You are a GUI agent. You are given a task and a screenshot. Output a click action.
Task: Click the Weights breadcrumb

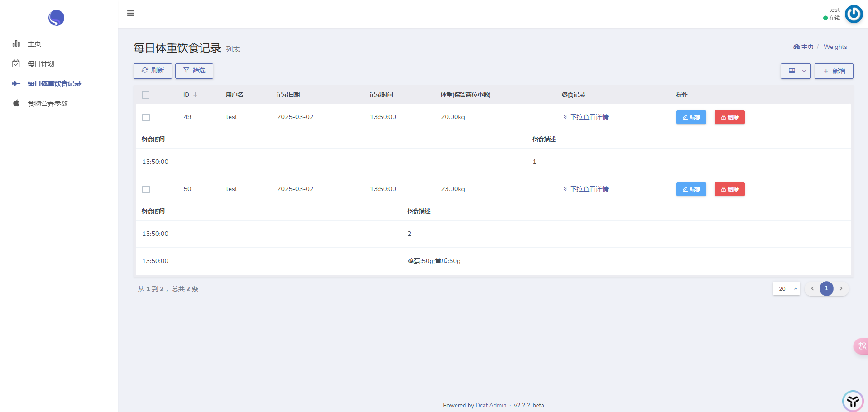[x=835, y=47]
